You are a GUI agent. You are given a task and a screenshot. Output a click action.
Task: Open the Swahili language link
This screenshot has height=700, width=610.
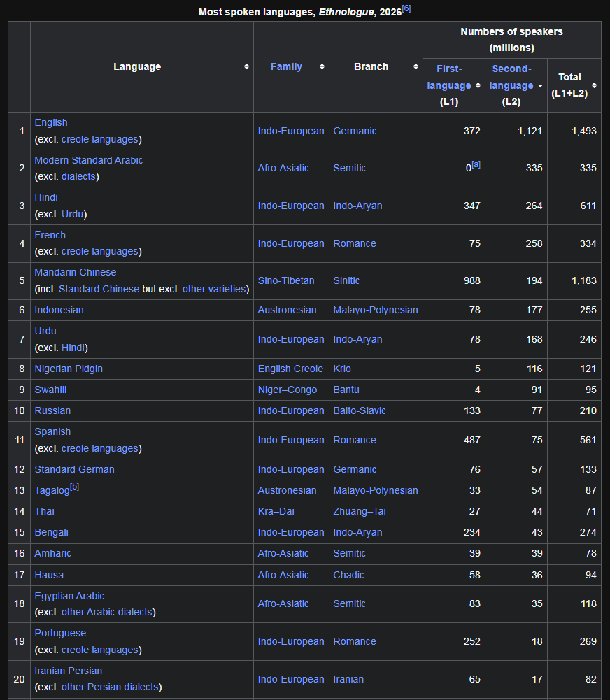50,390
